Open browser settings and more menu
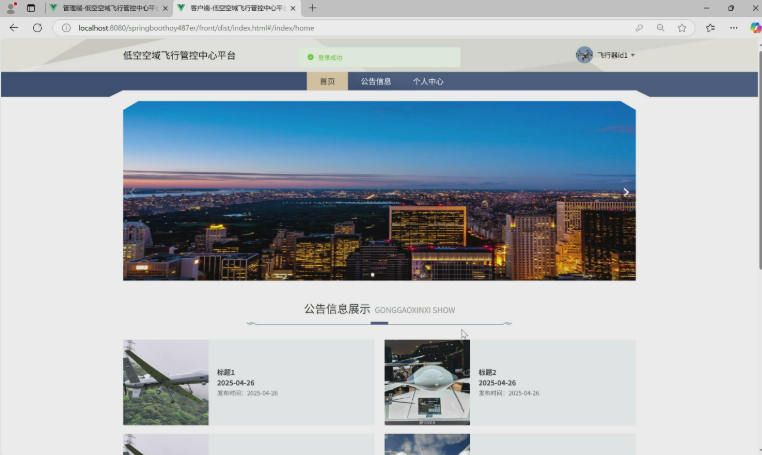This screenshot has height=455, width=762. pos(734,28)
